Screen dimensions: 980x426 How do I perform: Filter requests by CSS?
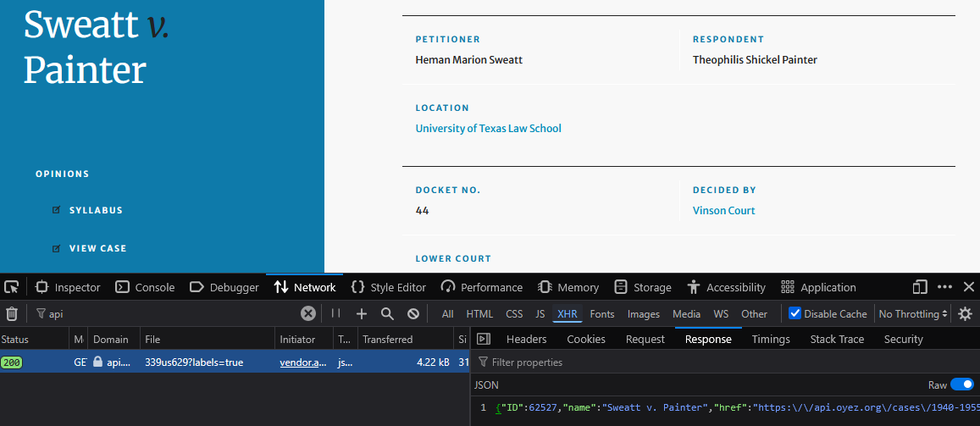coord(514,314)
